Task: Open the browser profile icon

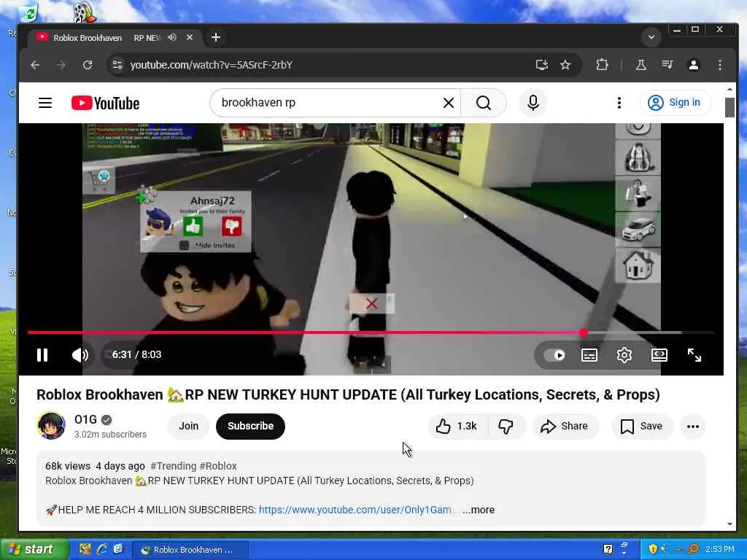Action: pos(694,65)
